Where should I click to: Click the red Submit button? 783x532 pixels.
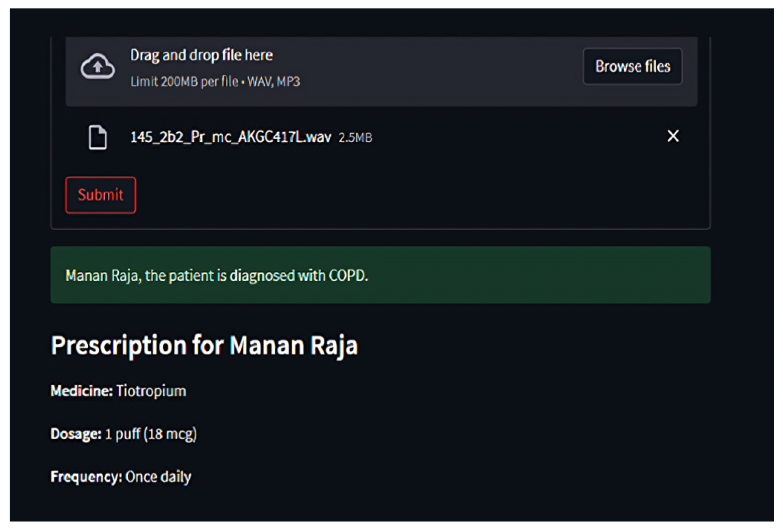click(x=100, y=195)
